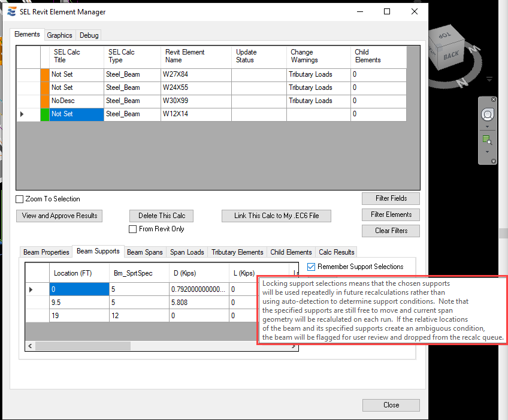Close the navigation bar with its X

coord(493,99)
